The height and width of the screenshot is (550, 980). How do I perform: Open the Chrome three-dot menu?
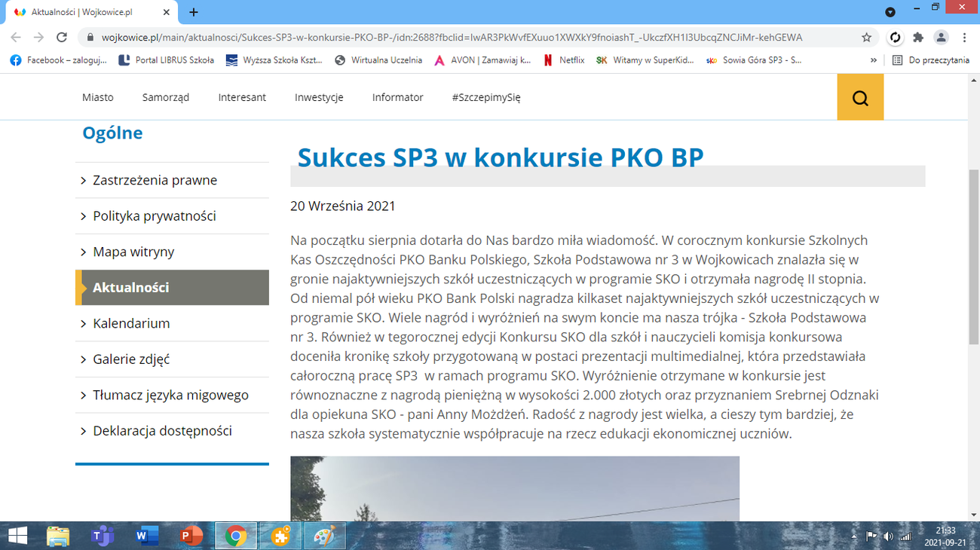(x=965, y=37)
